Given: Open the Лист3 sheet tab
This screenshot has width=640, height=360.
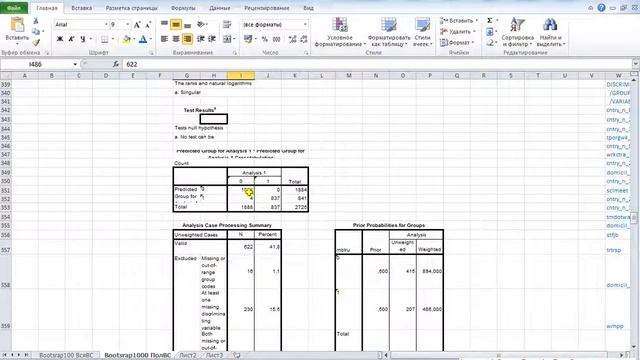Looking at the screenshot, I should pyautogui.click(x=214, y=356).
